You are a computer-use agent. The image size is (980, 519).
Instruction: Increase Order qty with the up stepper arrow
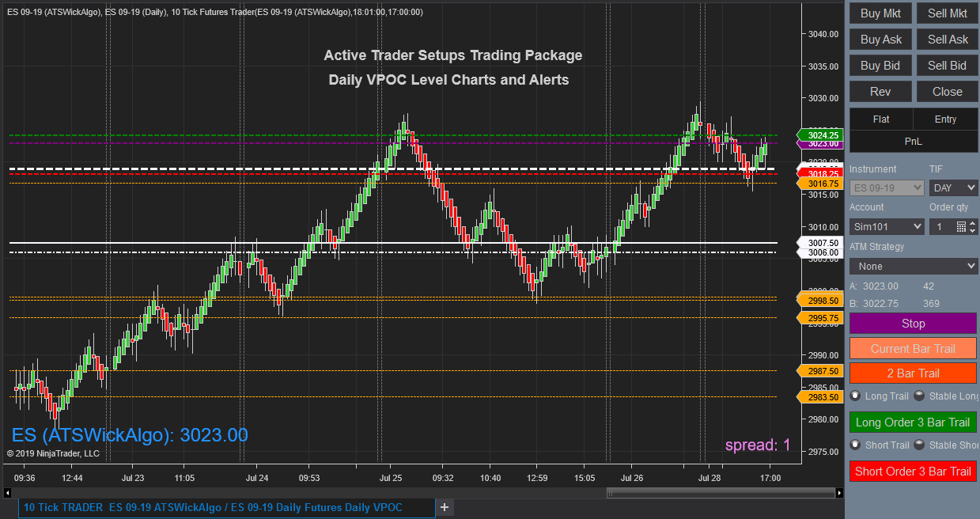(x=973, y=222)
